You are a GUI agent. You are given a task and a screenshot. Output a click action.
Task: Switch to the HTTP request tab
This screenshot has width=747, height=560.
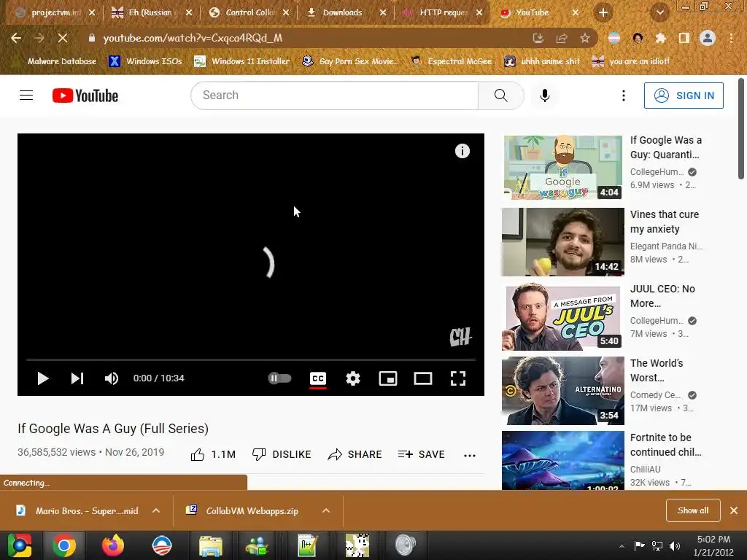pyautogui.click(x=443, y=12)
